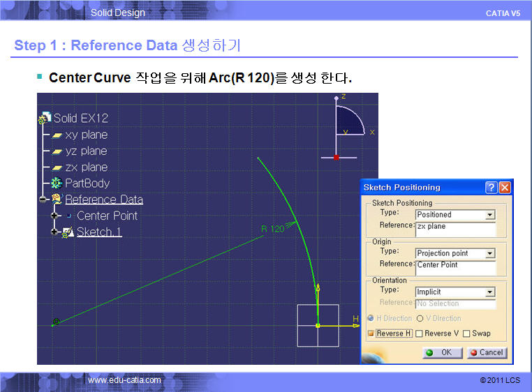The width and height of the screenshot is (532, 392).
Task: Toggle the Reverse H checkbox
Action: (x=371, y=333)
